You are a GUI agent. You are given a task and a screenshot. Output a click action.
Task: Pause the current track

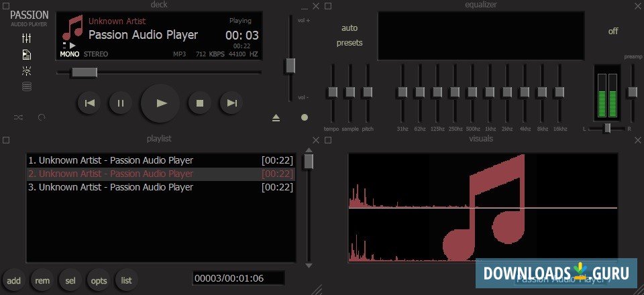(x=120, y=103)
